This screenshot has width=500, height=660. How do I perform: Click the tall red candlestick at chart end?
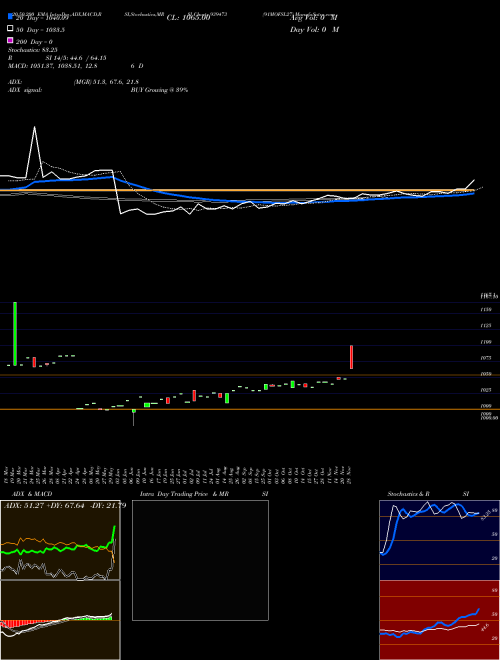pyautogui.click(x=351, y=357)
